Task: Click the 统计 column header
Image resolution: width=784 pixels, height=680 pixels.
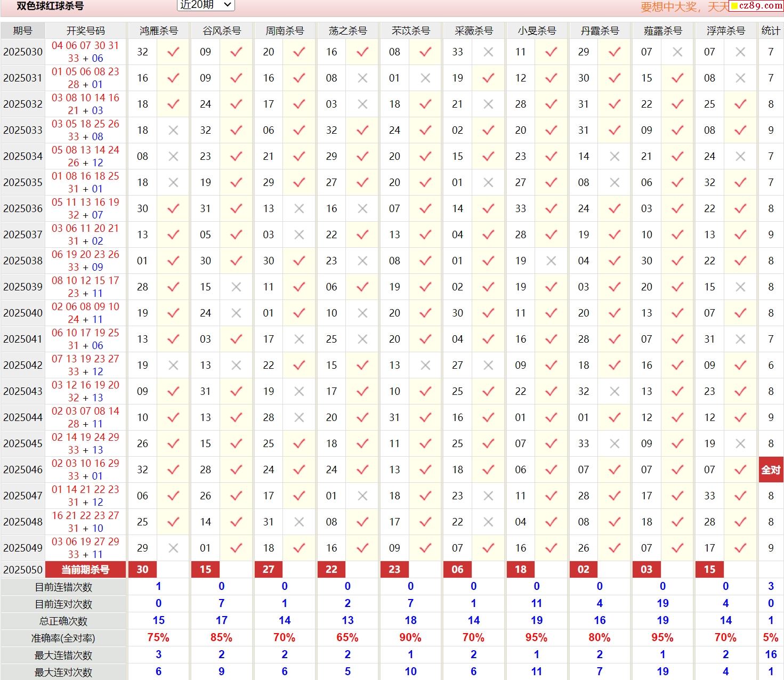Action: pyautogui.click(x=771, y=31)
